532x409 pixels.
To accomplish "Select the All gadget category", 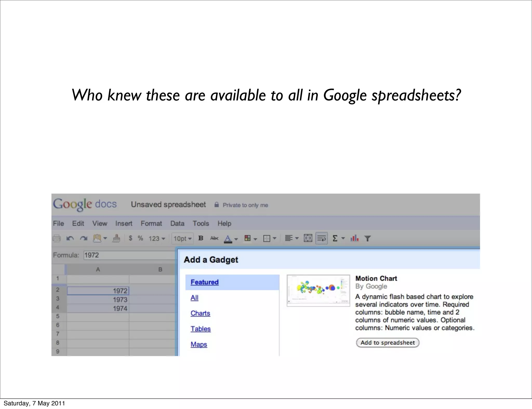I will pos(194,298).
